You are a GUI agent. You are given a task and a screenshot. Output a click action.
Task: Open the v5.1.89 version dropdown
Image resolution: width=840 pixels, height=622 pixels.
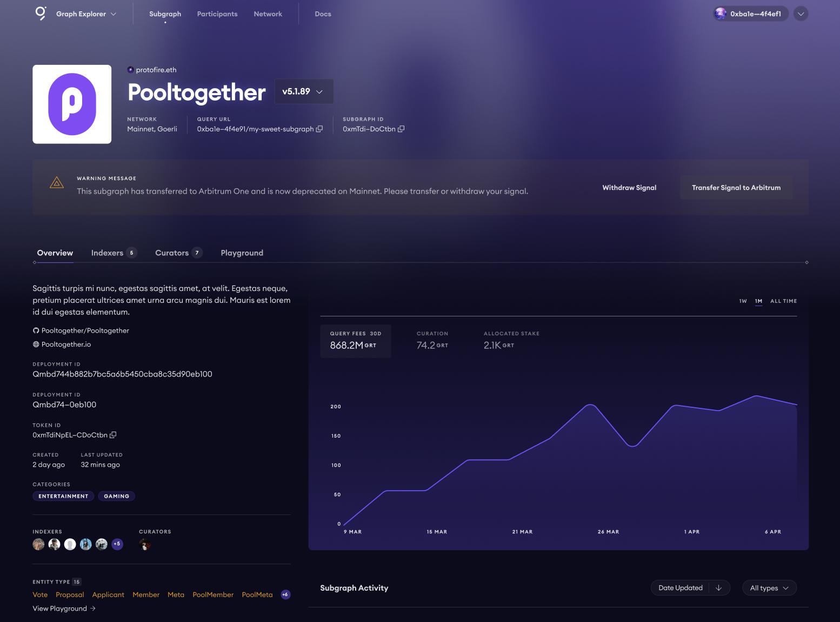(x=304, y=91)
